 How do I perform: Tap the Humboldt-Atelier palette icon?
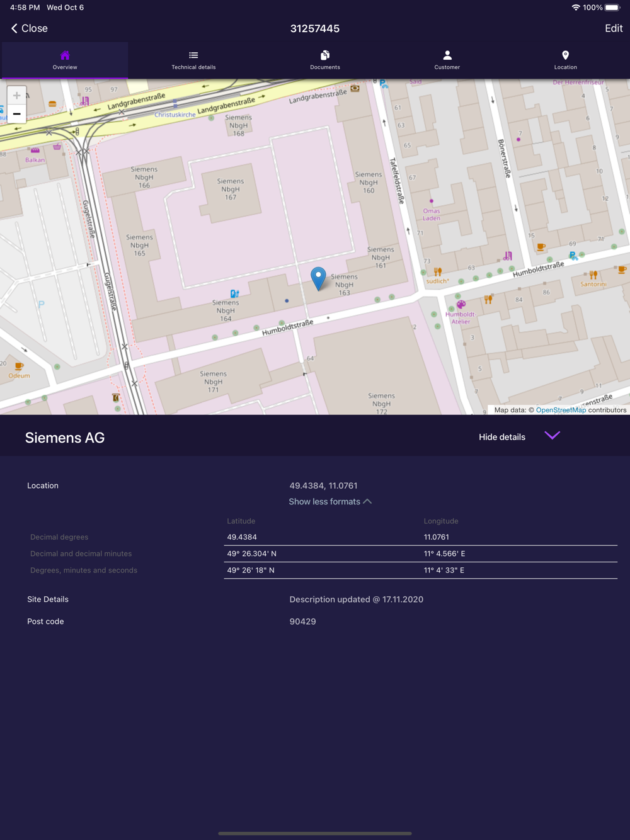(x=461, y=304)
